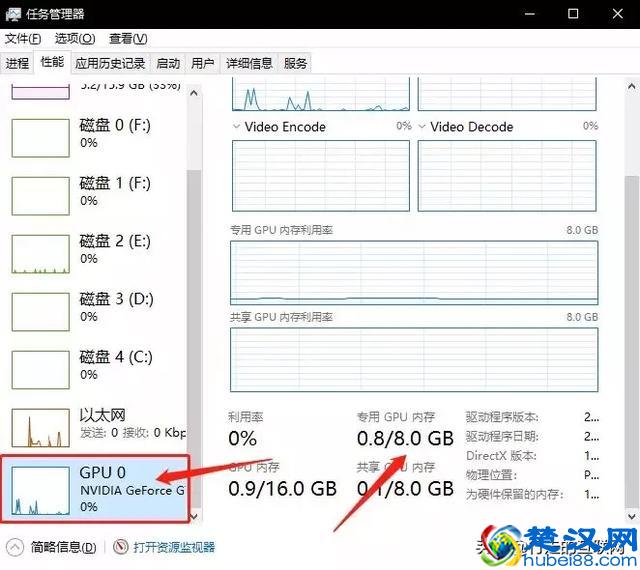Screen dimensions: 640x570
Task: Click the 物理位置 label
Action: (x=491, y=475)
